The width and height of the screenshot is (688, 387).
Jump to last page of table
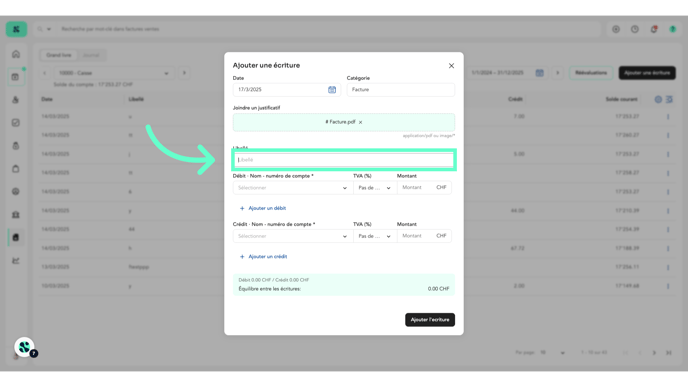[668, 353]
